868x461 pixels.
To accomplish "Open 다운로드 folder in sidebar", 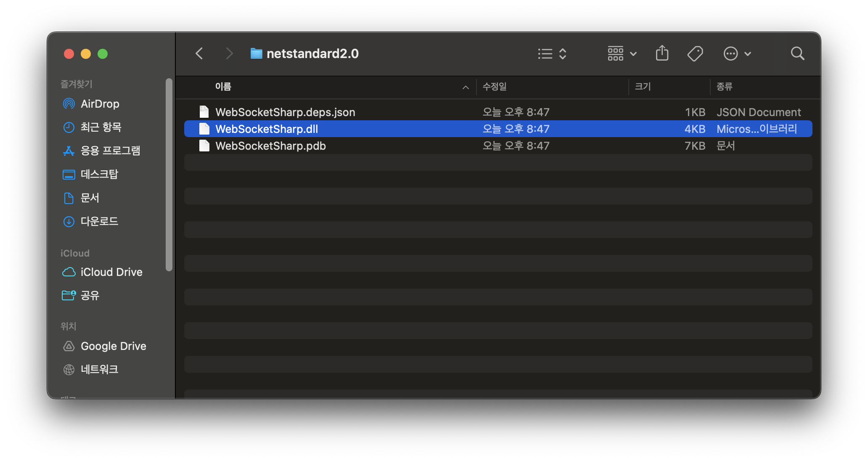I will (x=99, y=221).
